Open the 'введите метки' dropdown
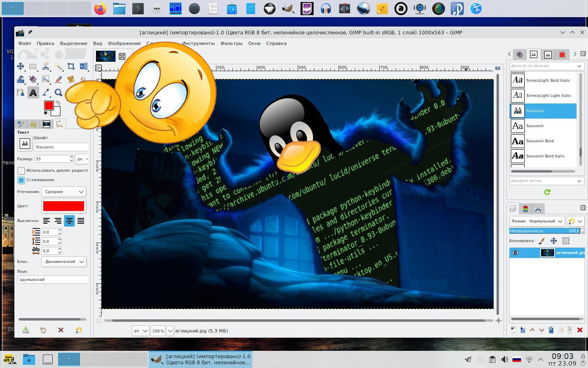The width and height of the screenshot is (588, 368). (546, 181)
